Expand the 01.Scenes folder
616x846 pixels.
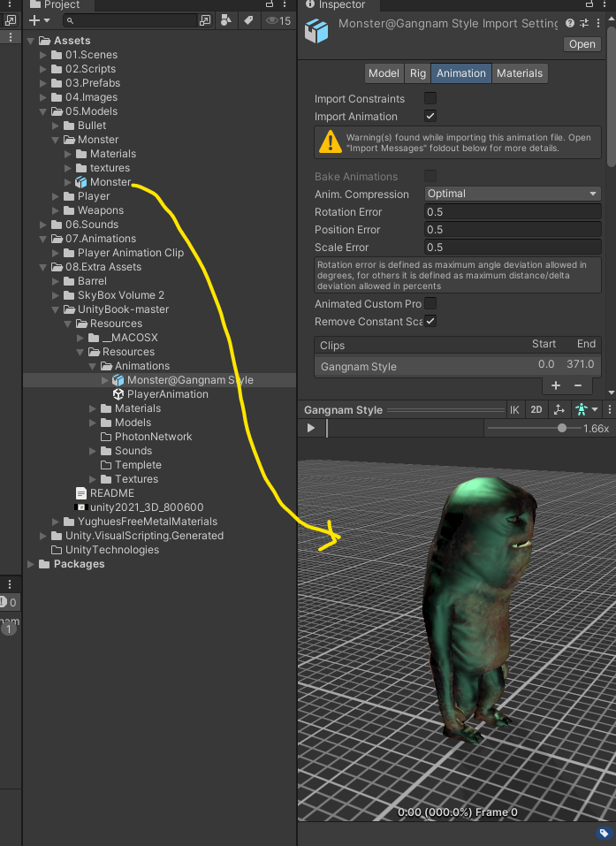[43, 55]
